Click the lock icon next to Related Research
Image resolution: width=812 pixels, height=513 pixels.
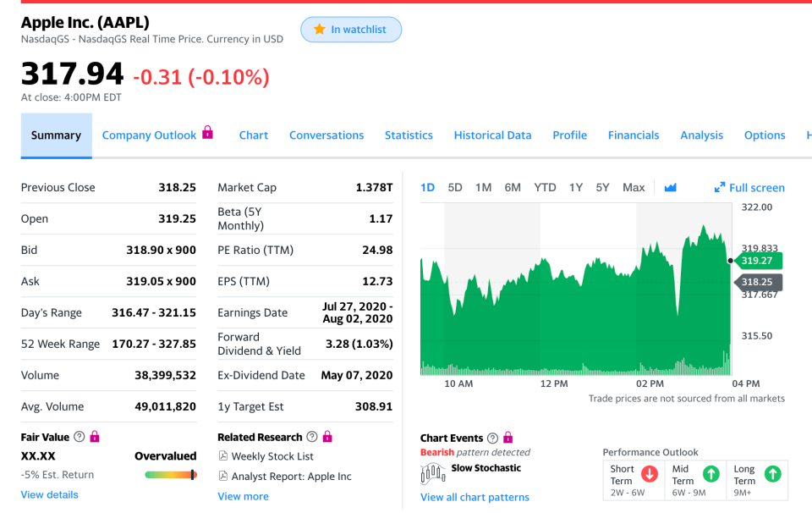click(x=327, y=436)
